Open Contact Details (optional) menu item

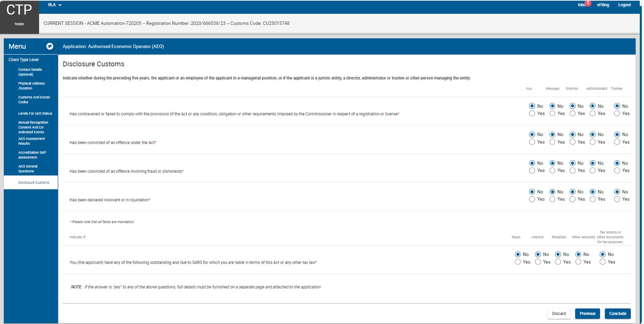click(x=30, y=72)
